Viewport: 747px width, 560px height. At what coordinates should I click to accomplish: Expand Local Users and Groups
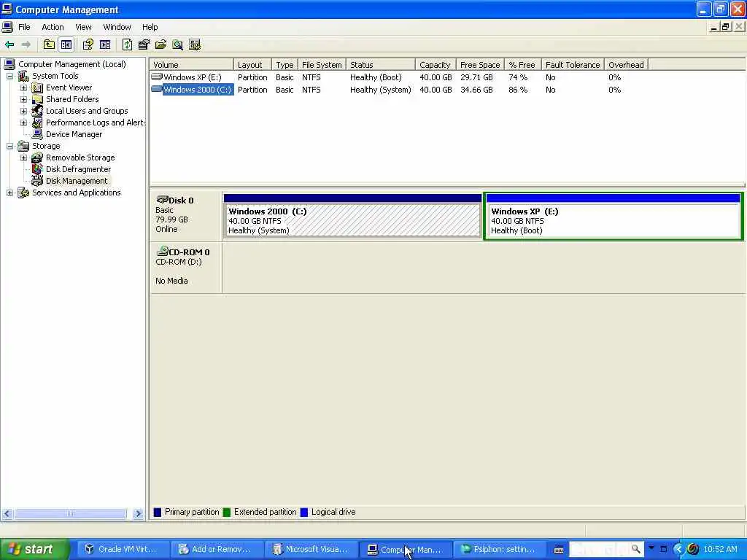pos(23,111)
